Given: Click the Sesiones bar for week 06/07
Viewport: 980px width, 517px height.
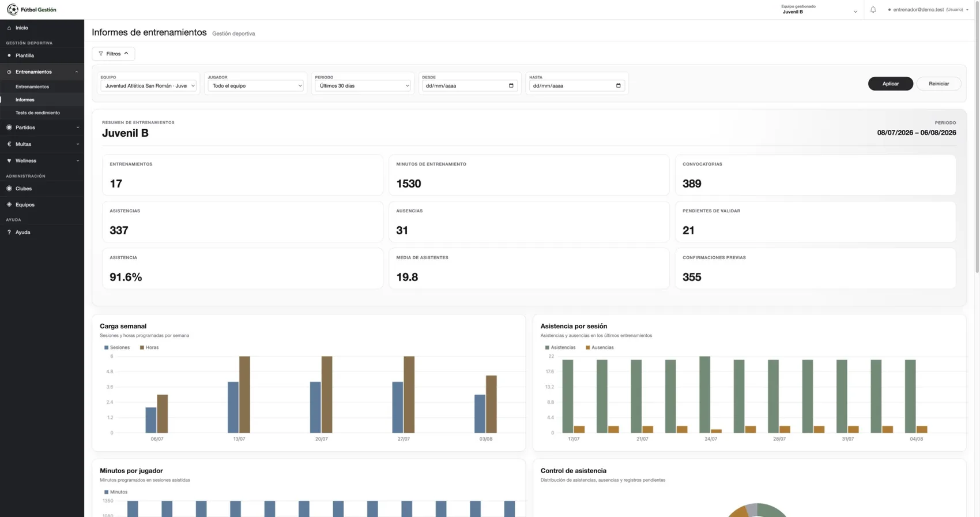Looking at the screenshot, I should [151, 420].
